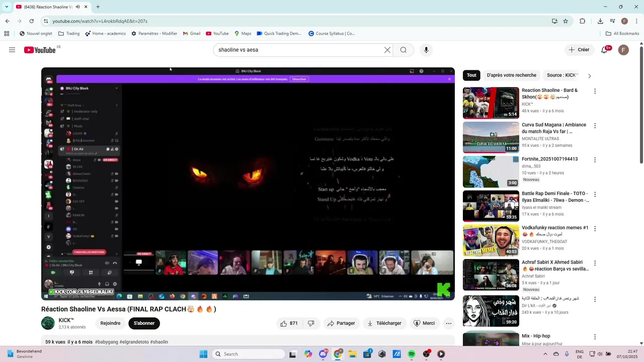
Task: Open the Maps bookmark
Action: [243, 34]
